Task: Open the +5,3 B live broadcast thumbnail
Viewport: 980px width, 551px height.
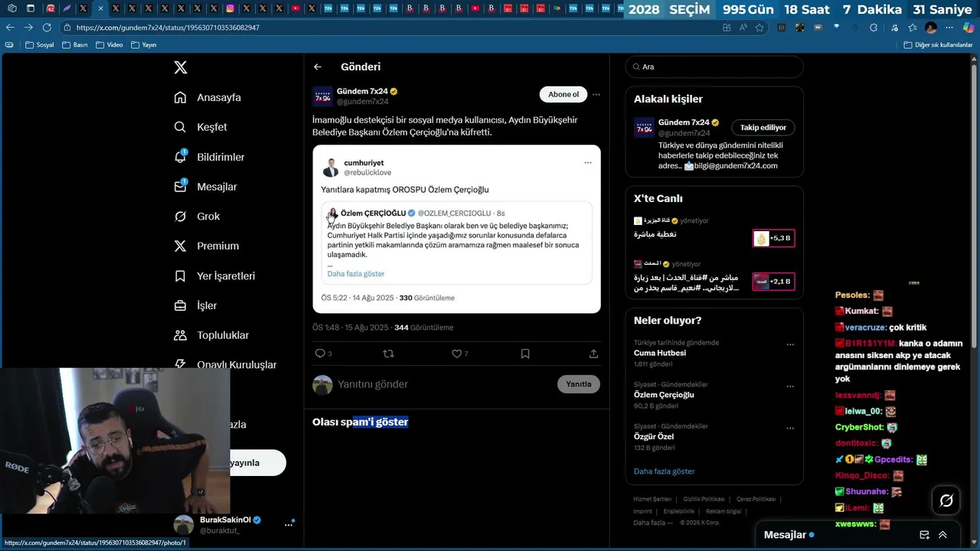Action: (x=773, y=239)
